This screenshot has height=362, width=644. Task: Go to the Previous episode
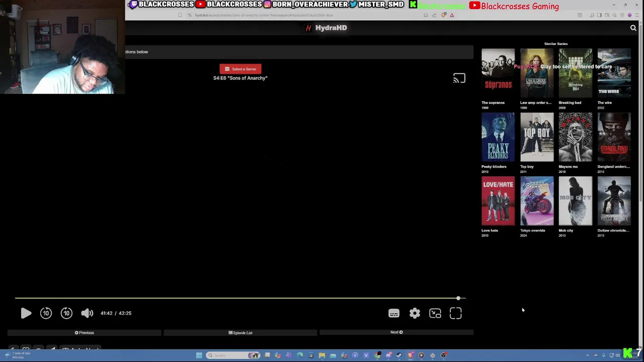(x=85, y=332)
